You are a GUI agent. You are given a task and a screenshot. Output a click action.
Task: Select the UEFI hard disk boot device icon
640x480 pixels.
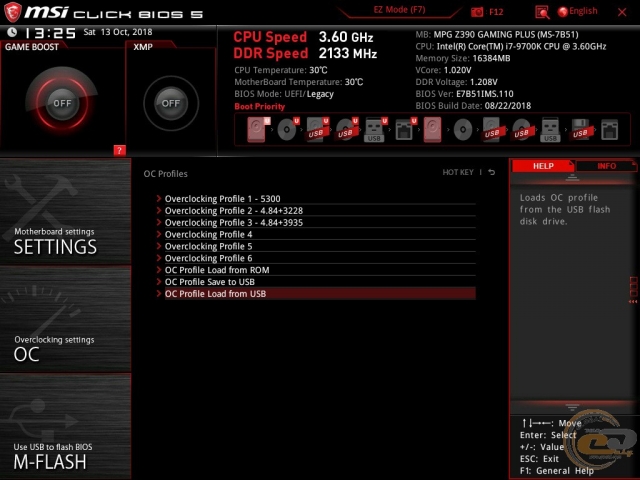[x=258, y=129]
